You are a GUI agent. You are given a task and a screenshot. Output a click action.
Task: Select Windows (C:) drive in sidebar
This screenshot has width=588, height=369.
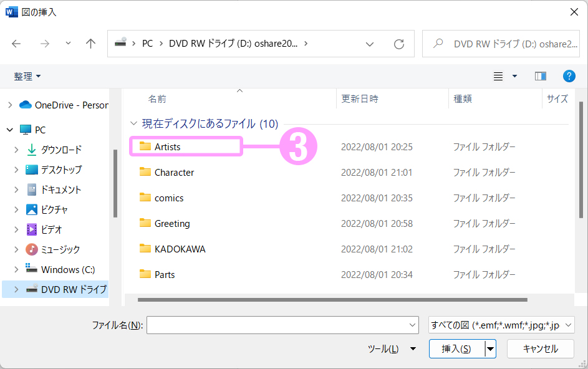click(x=67, y=269)
